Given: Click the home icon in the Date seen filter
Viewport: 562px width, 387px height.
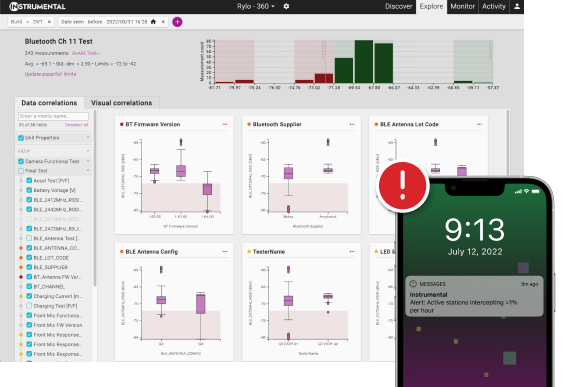Looking at the screenshot, I should click(153, 22).
